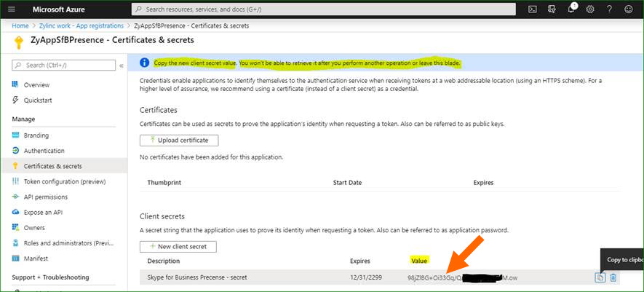
Task: Click the Overview icon in sidebar
Action: click(15, 84)
